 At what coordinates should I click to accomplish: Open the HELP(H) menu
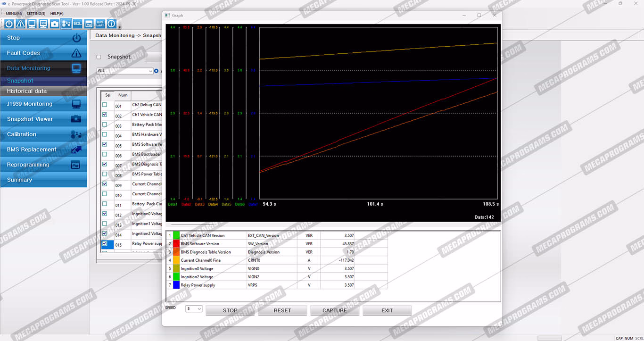coord(57,14)
